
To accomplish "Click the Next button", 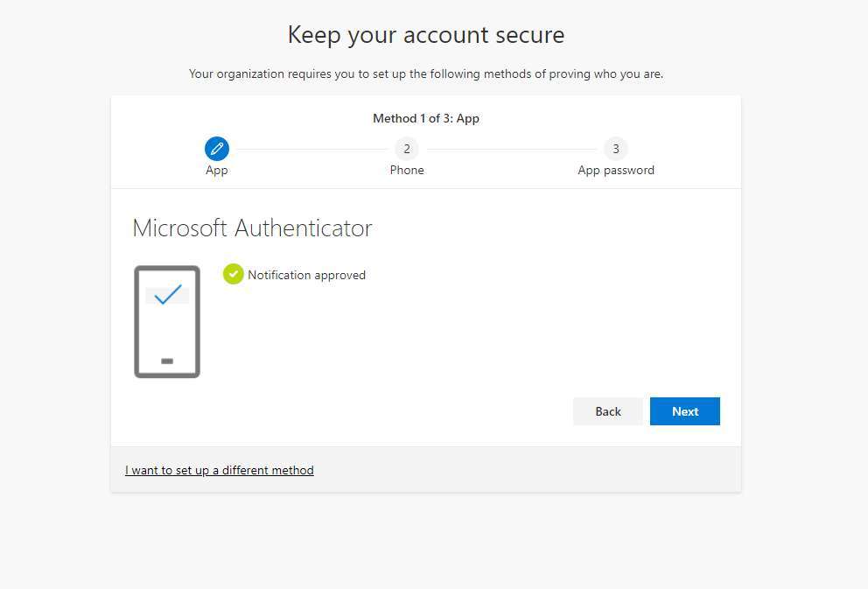I will 685,411.
